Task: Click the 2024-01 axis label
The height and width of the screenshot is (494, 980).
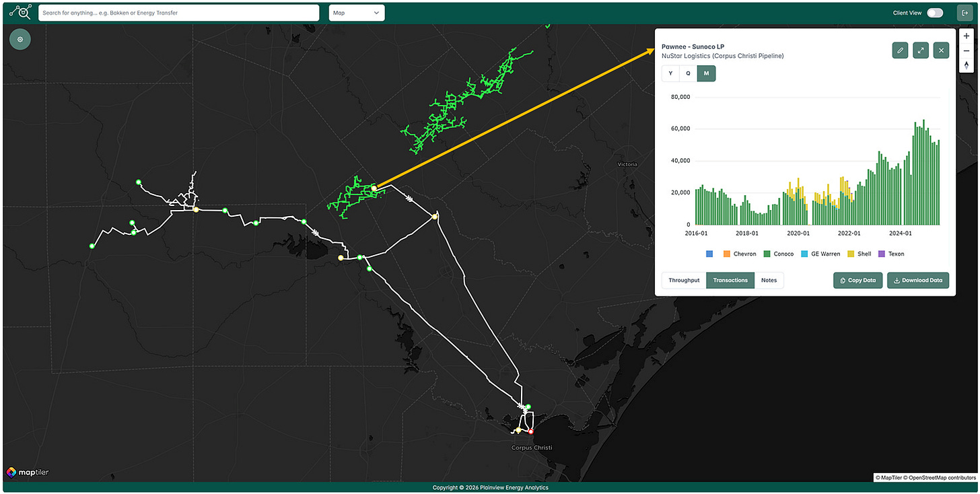Action: point(901,234)
